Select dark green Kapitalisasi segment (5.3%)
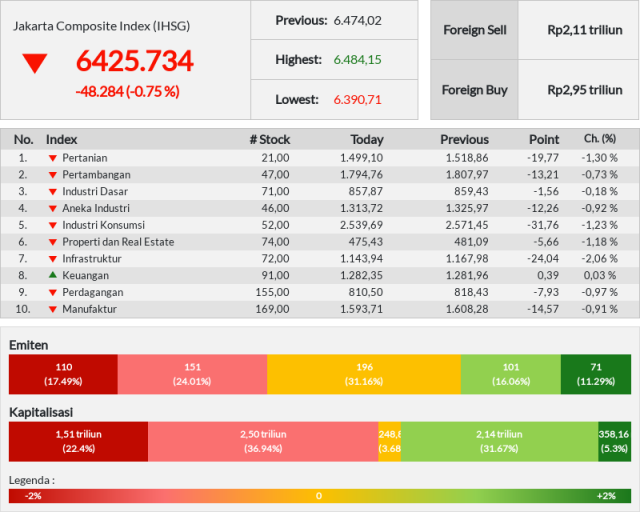Viewport: 640px width, 528px height. tap(615, 441)
